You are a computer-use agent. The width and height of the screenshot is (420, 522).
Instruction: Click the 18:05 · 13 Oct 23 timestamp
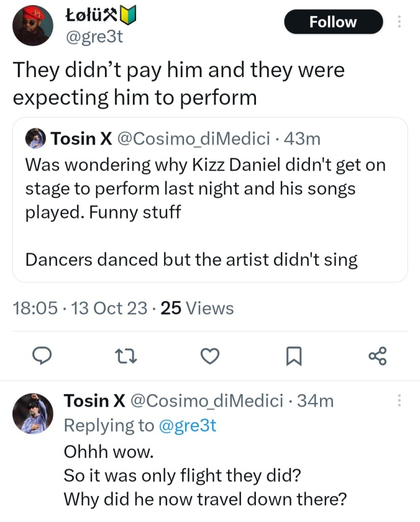[80, 308]
